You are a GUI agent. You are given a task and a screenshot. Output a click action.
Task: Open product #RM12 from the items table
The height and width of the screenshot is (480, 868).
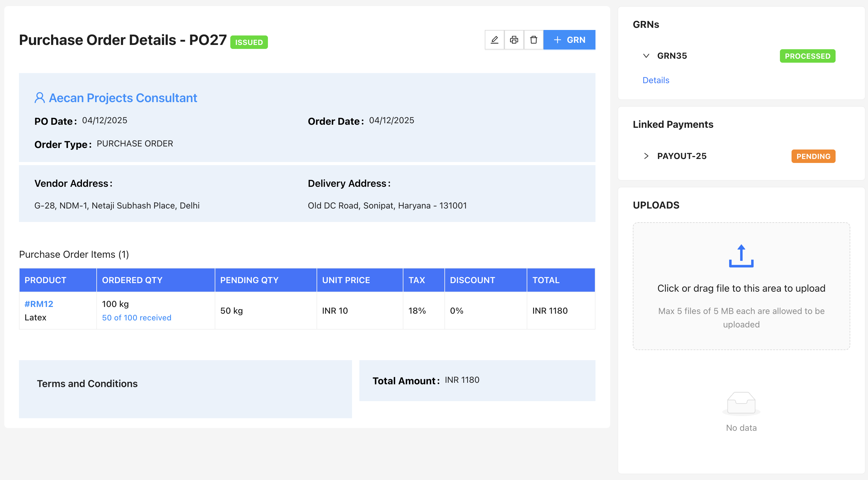point(39,304)
